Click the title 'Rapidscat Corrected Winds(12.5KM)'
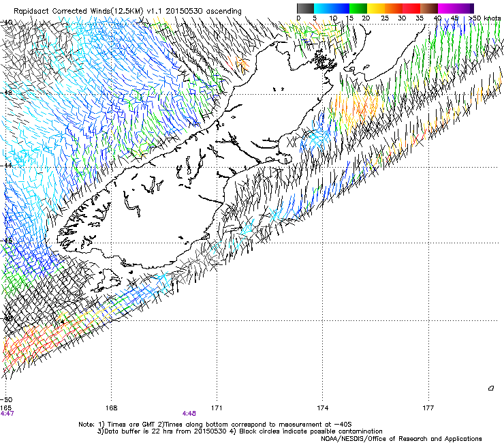 [78, 12]
